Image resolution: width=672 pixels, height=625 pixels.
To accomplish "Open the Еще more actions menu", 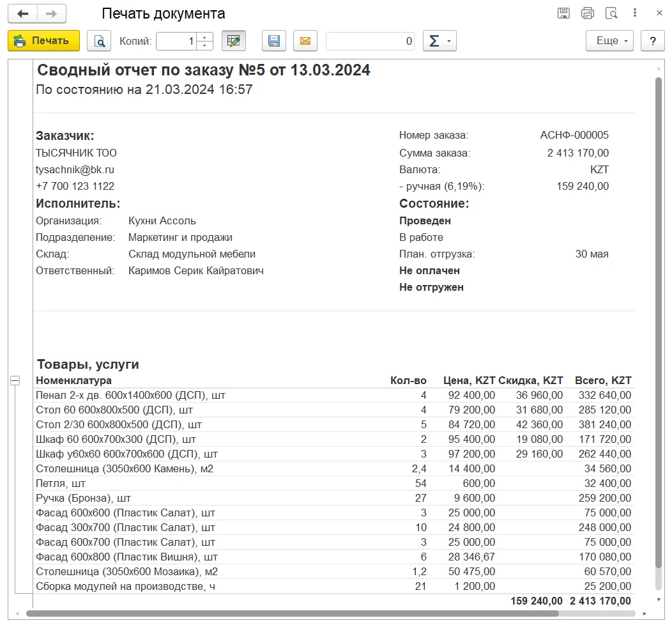I will coord(609,41).
